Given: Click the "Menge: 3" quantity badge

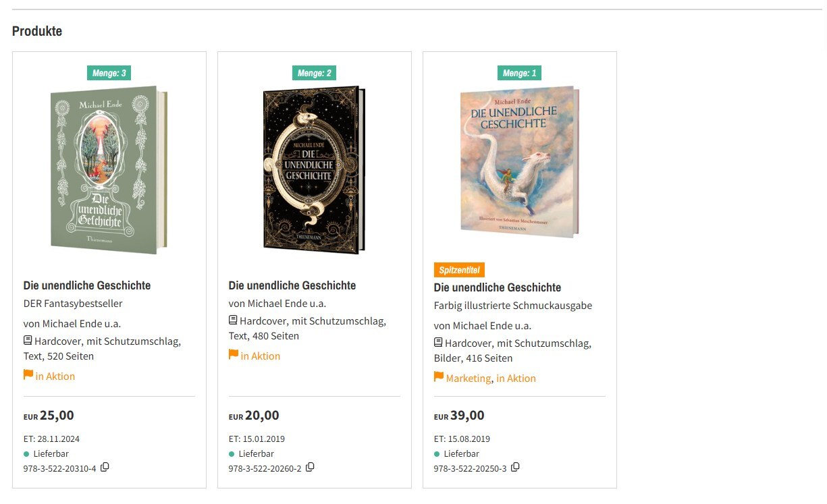Looking at the screenshot, I should point(109,73).
